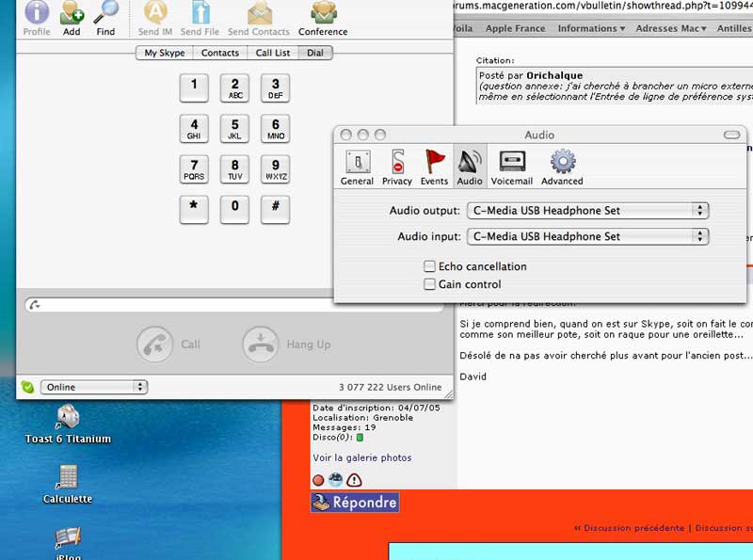This screenshot has height=560, width=753.
Task: Click the Hang Up phone icon
Action: pos(261,344)
